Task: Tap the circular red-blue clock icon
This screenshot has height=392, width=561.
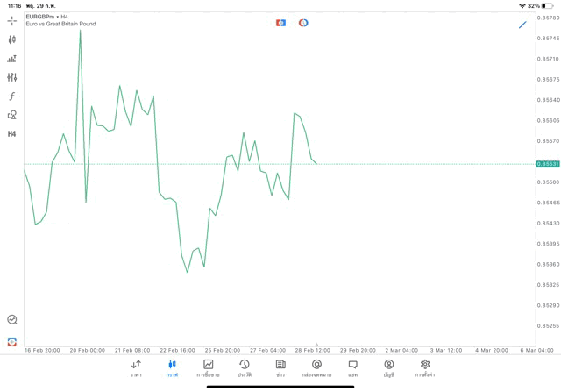Action: click(x=303, y=23)
